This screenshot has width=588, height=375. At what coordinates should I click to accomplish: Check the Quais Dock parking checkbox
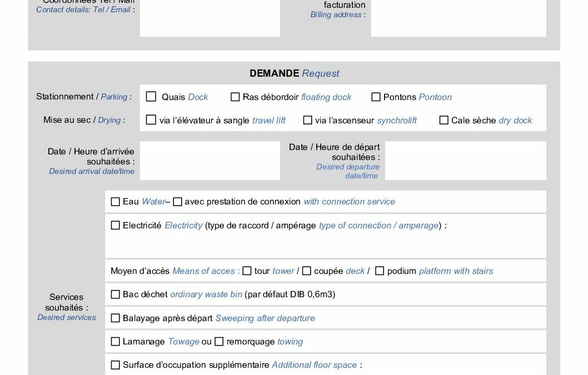(x=151, y=97)
